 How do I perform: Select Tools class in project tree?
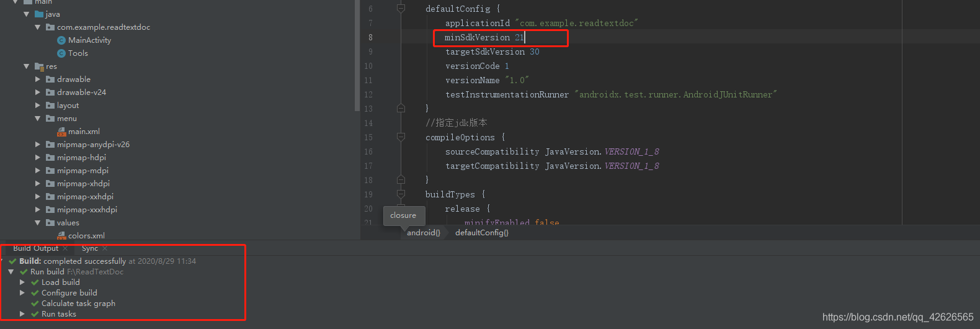(x=78, y=53)
